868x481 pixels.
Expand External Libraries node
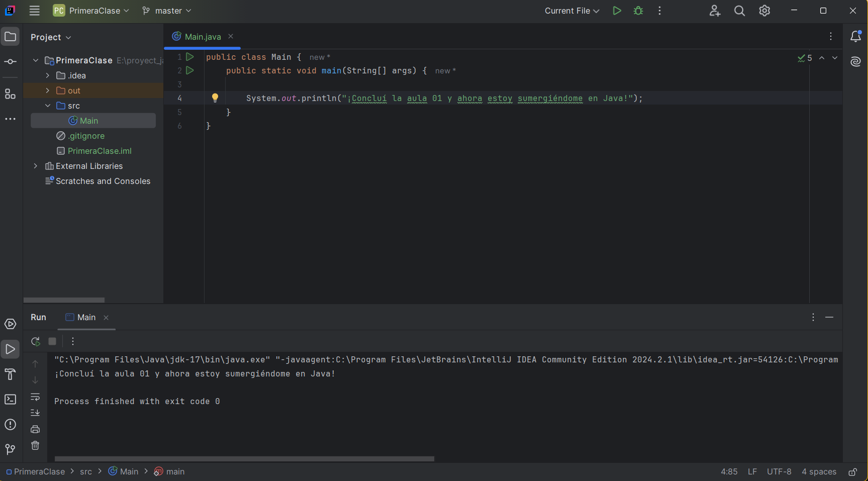click(36, 166)
